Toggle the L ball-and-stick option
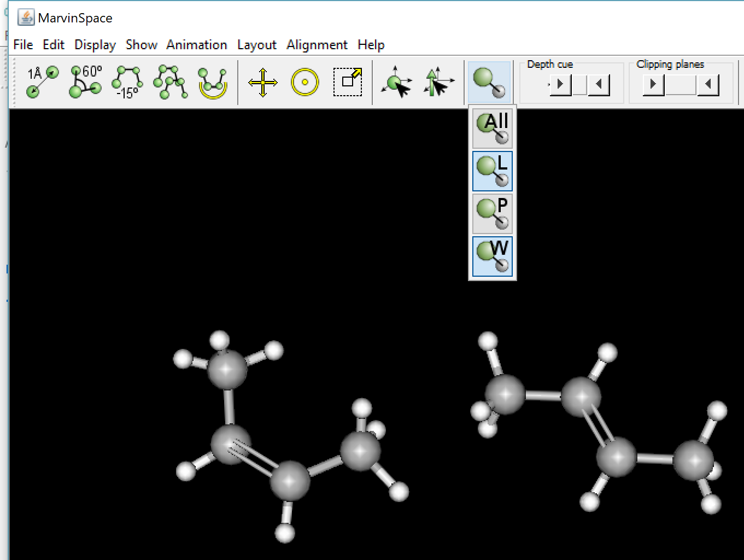This screenshot has height=560, width=744. click(492, 171)
